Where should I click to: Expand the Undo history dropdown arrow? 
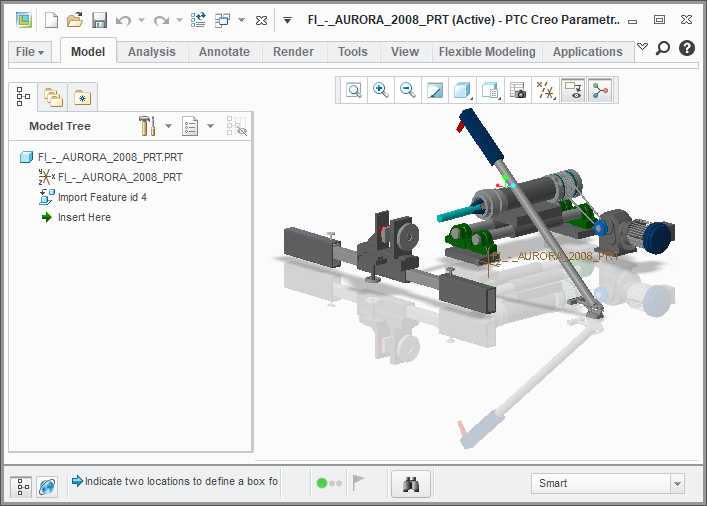(142, 20)
